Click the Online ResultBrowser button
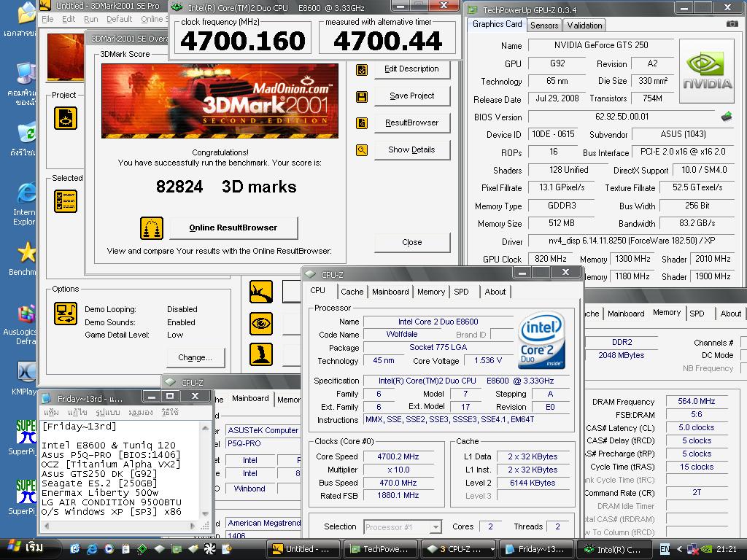 click(x=233, y=228)
